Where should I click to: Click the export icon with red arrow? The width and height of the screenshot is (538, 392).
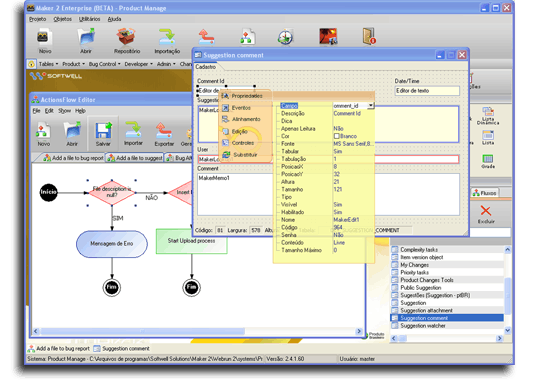[207, 37]
